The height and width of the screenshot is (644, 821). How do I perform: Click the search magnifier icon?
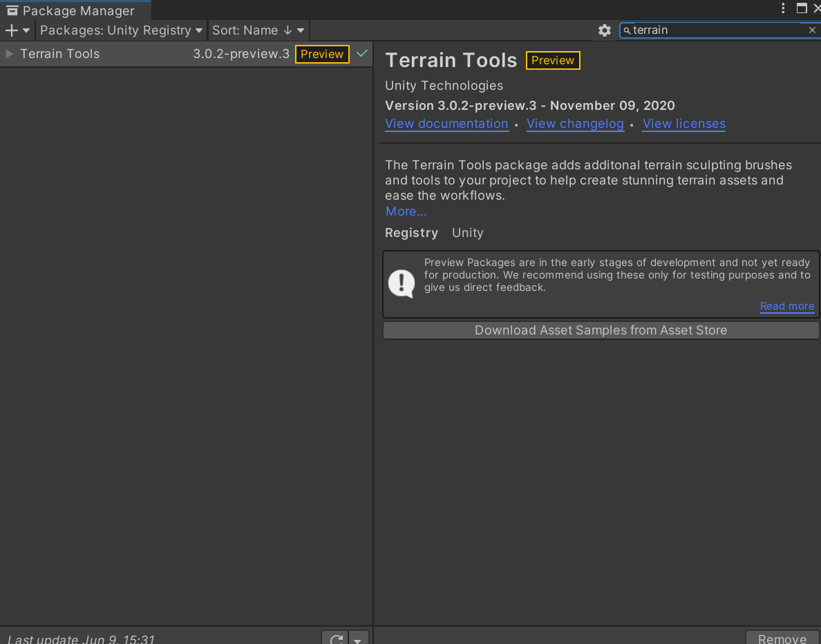[x=627, y=30]
